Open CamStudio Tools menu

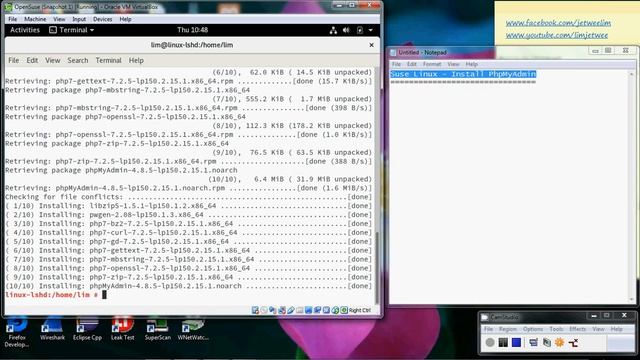pos(556,329)
